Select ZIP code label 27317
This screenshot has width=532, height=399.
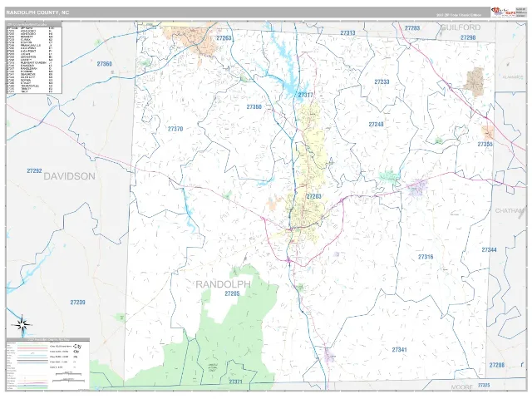[305, 95]
